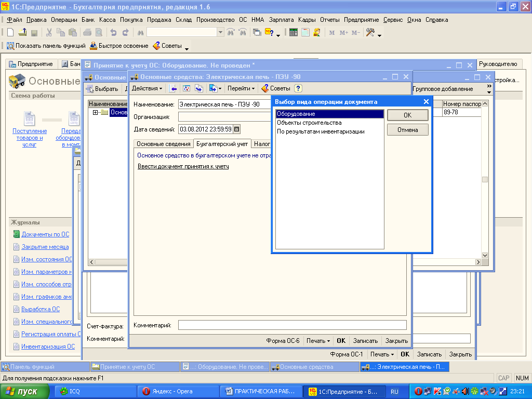532x399 pixels.
Task: Open Печать dropdown in Принятие к учету window
Action: 382,354
